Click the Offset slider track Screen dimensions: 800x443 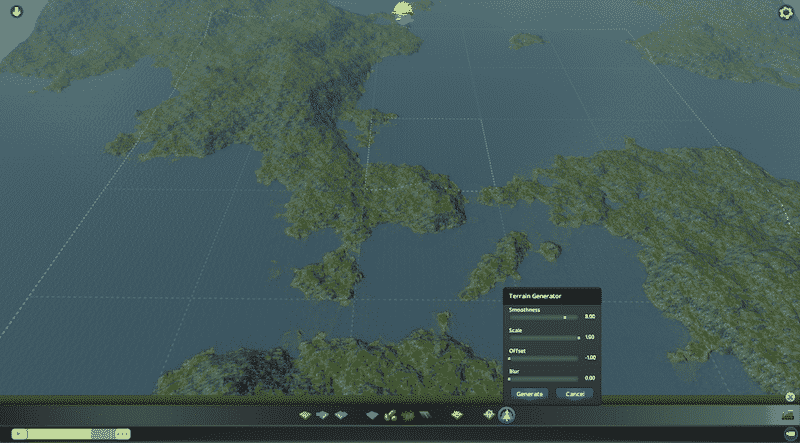click(x=543, y=358)
